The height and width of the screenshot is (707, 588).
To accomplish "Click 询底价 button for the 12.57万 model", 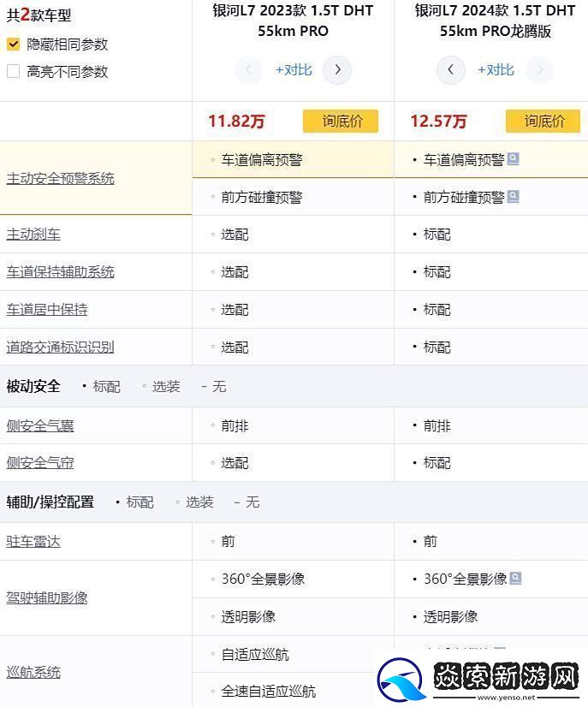I will pyautogui.click(x=543, y=122).
